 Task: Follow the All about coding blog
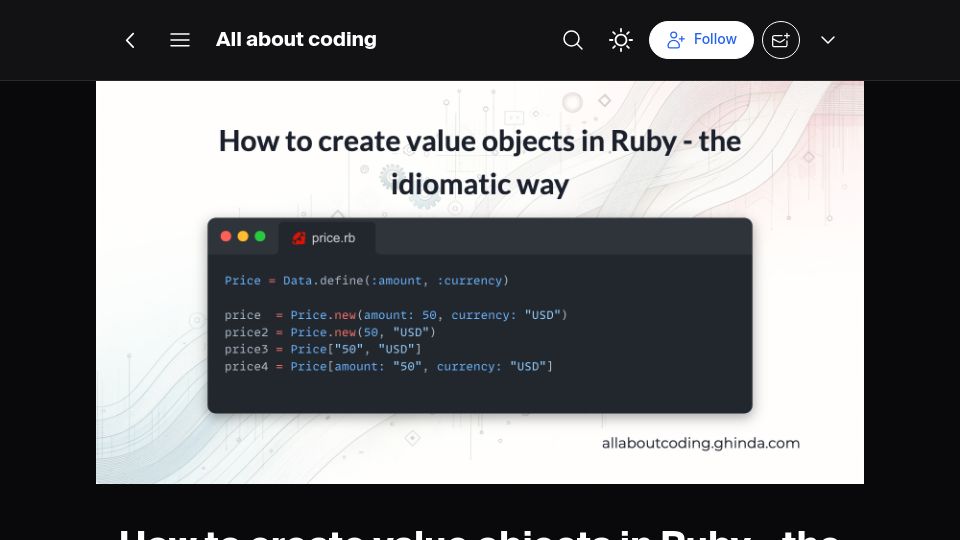click(x=701, y=40)
